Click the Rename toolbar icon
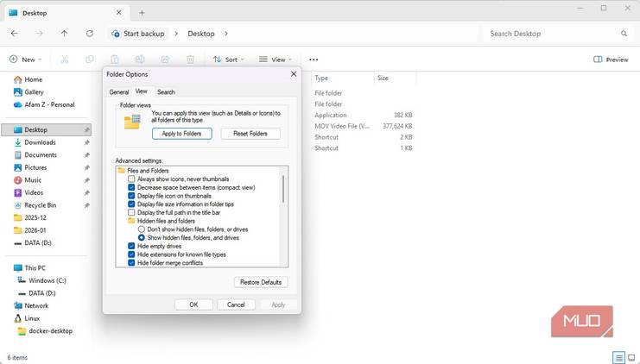 (140, 60)
